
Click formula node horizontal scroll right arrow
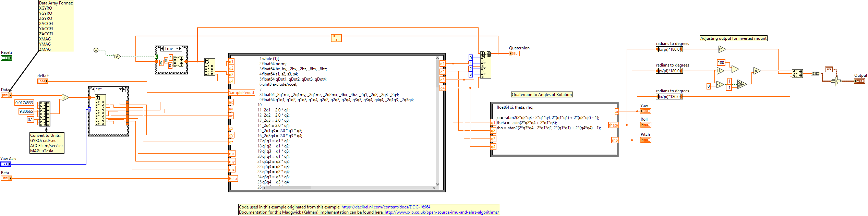(433, 188)
